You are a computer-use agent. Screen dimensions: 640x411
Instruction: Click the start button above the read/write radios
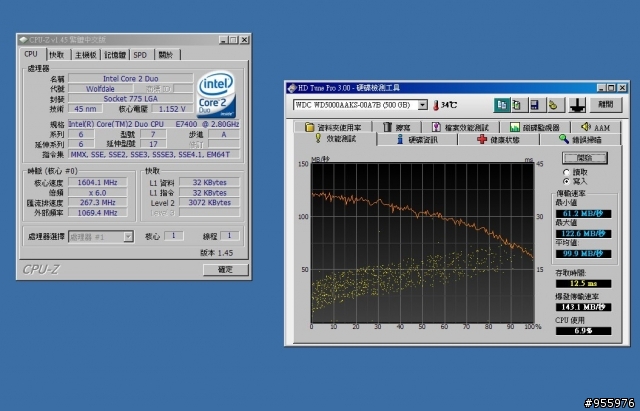pyautogui.click(x=584, y=158)
